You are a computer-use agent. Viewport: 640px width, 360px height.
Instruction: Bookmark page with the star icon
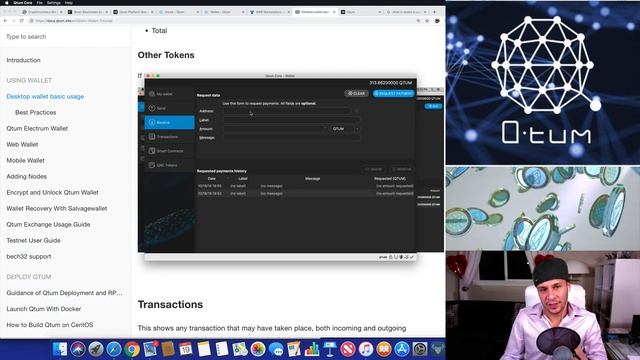coord(427,21)
